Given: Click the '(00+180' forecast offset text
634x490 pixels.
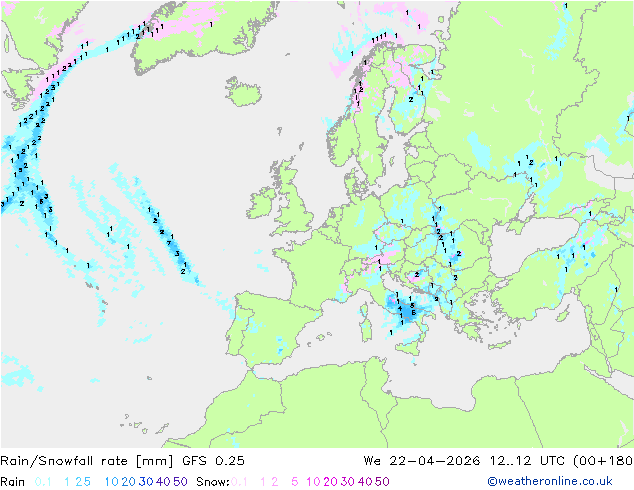Looking at the screenshot, I should 603,461.
